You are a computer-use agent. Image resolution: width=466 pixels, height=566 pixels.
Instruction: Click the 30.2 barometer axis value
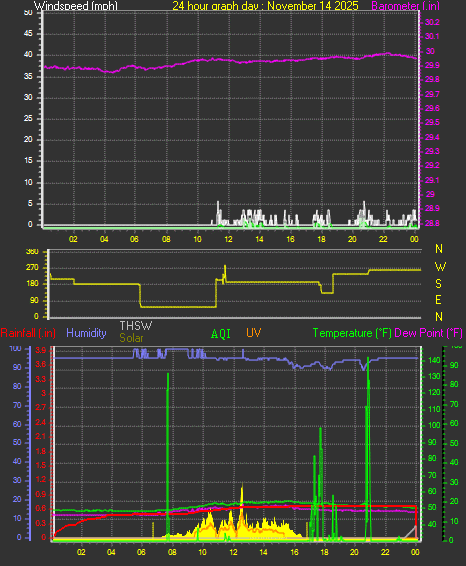432,22
